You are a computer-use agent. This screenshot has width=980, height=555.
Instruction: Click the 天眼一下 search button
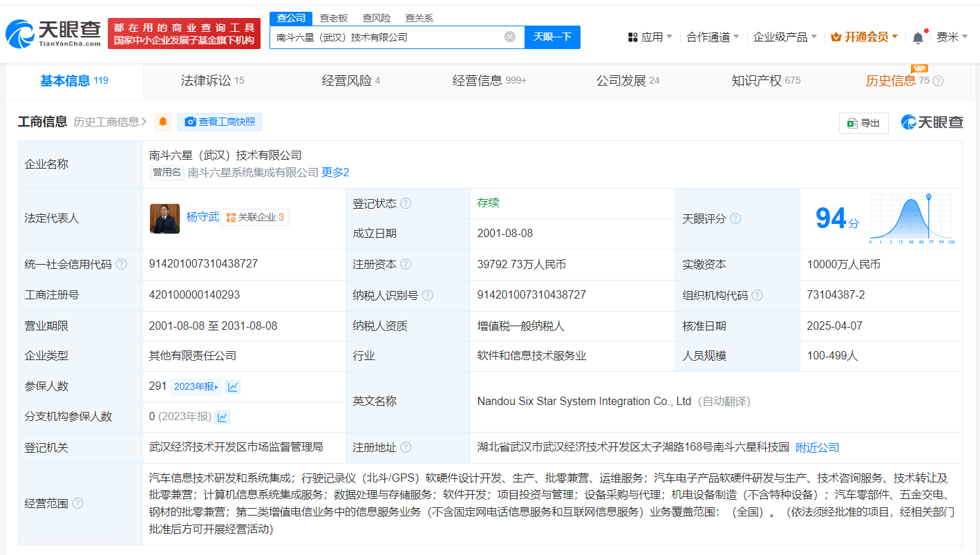click(552, 37)
